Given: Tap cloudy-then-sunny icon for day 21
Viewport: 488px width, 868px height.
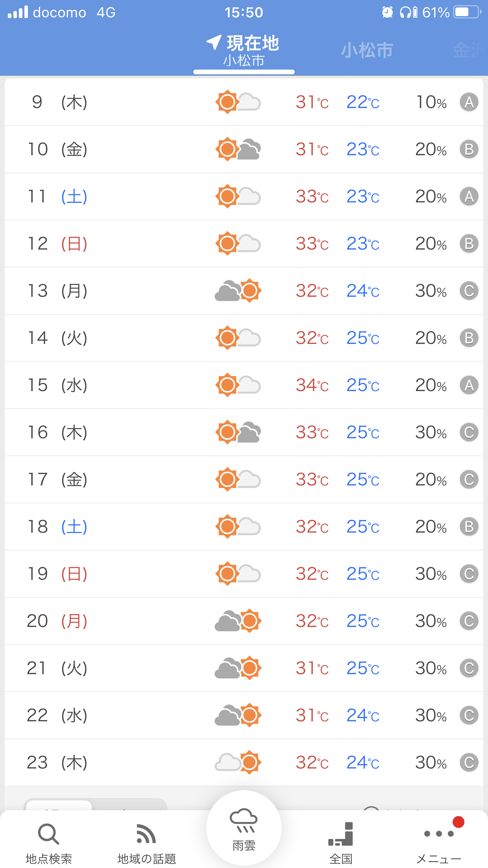Looking at the screenshot, I should (238, 668).
